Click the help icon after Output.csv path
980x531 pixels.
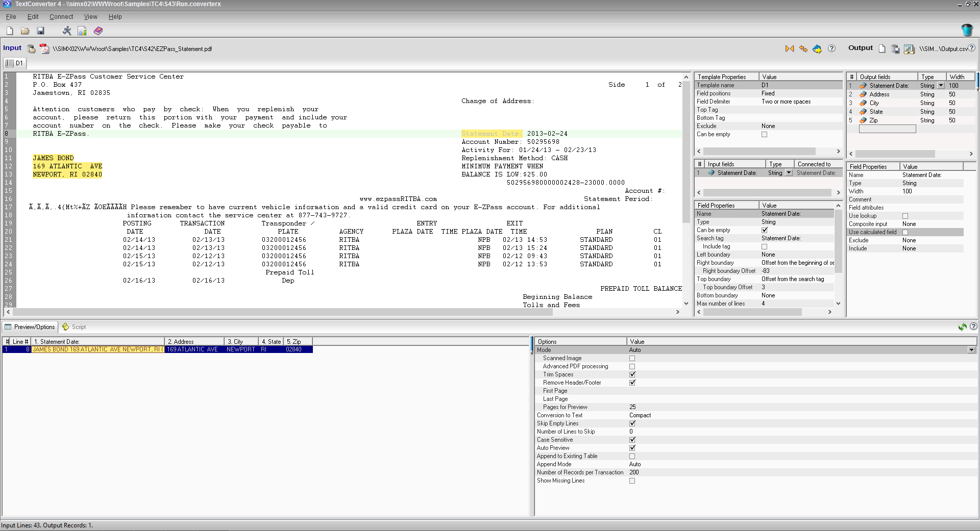click(x=972, y=48)
